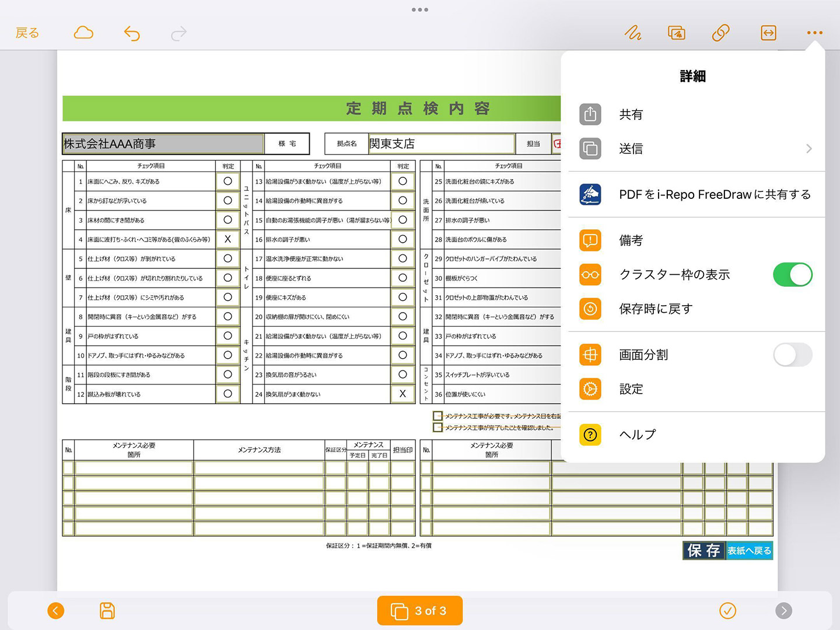
Task: Tap the image annotation toolbar icon
Action: pos(677,33)
